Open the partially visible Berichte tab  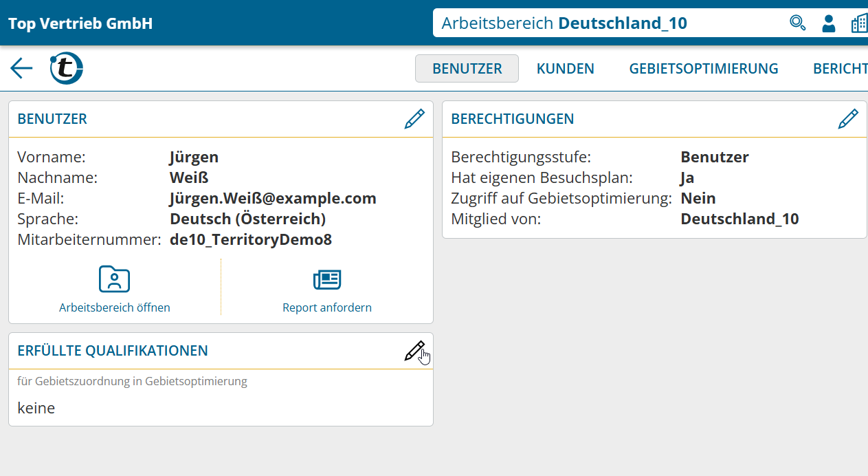[840, 69]
